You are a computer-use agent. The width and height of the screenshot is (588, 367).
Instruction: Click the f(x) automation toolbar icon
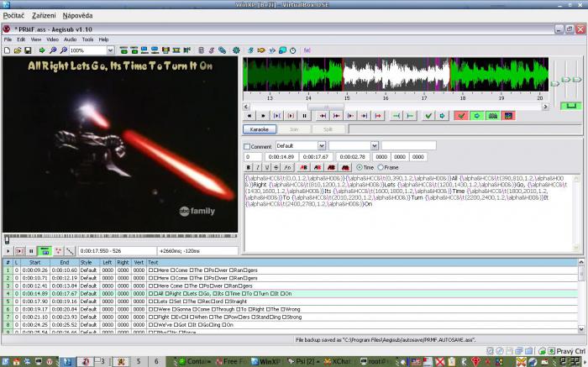307,50
